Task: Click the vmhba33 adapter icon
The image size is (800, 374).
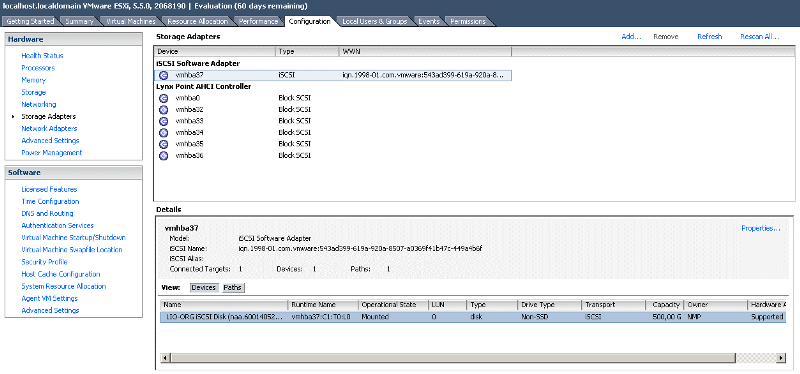Action: [164, 121]
